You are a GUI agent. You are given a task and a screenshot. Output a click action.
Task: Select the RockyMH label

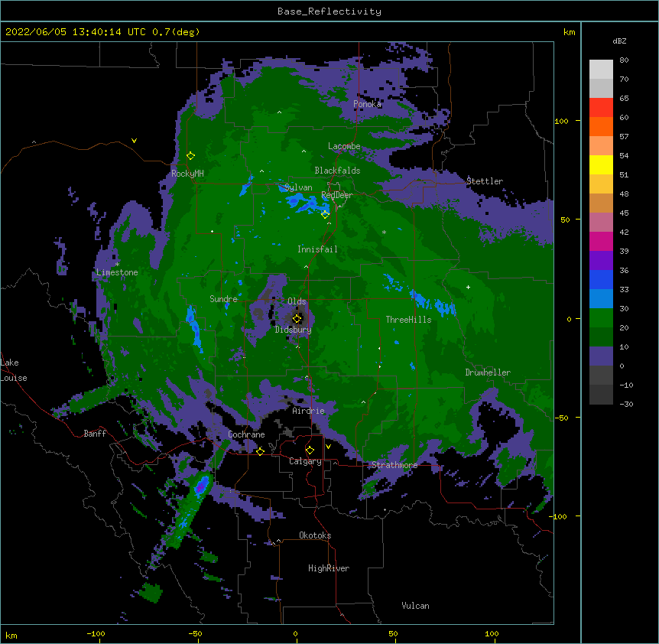pos(187,174)
